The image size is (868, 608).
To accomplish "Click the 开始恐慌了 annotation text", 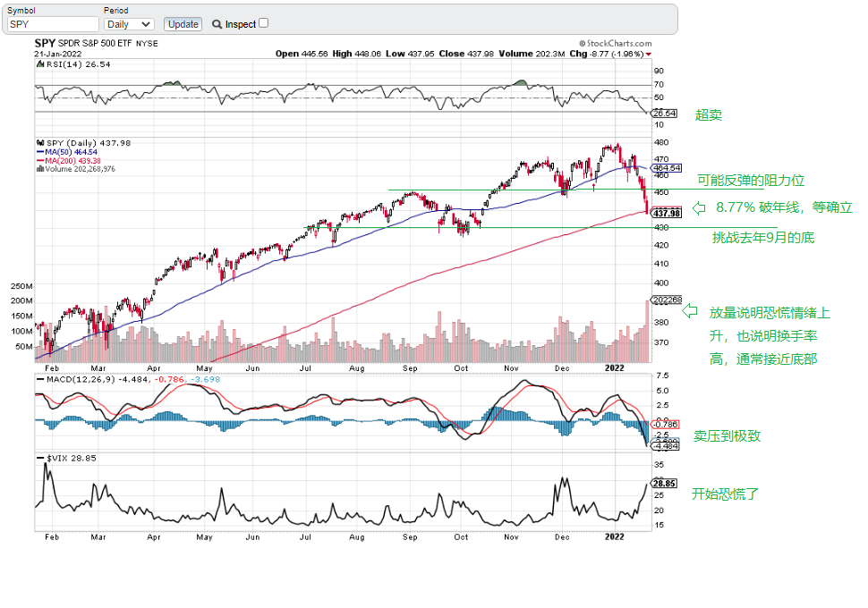I will coord(725,494).
